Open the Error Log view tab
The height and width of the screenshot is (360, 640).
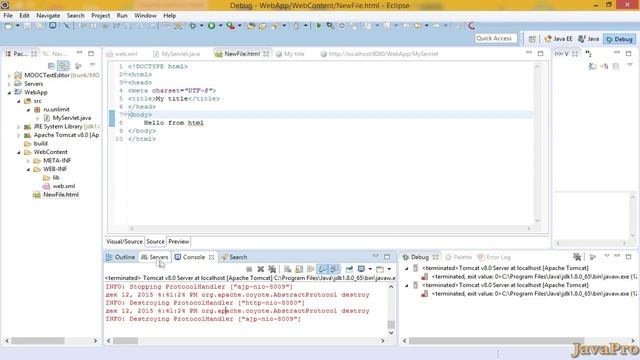494,257
